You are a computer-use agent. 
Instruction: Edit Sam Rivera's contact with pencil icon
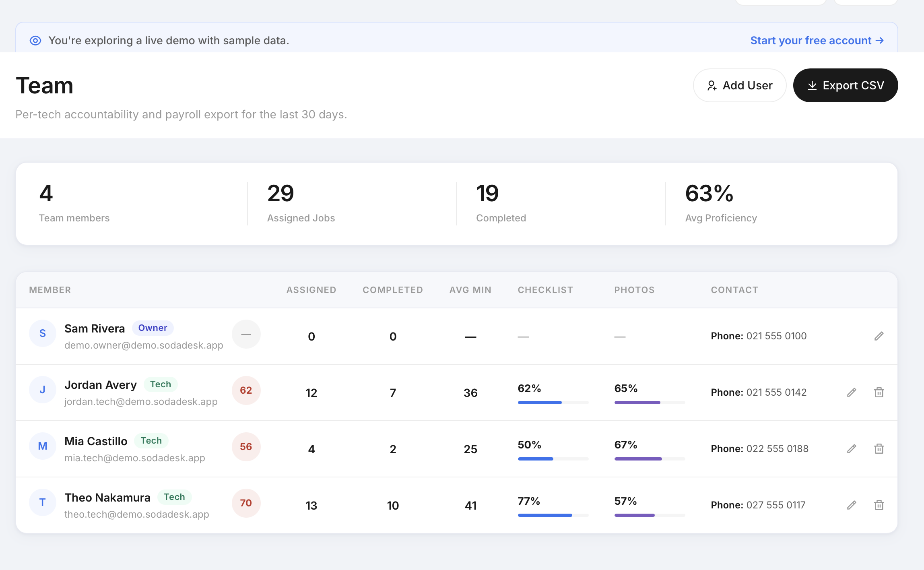(879, 336)
